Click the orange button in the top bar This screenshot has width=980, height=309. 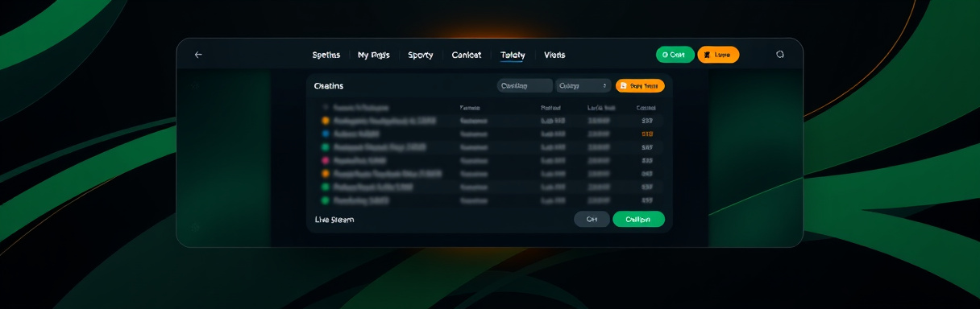click(x=718, y=55)
